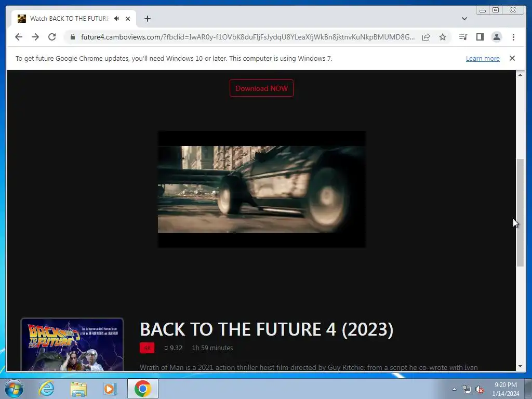532x399 pixels.
Task: Play the car chase video preview
Action: tap(262, 189)
